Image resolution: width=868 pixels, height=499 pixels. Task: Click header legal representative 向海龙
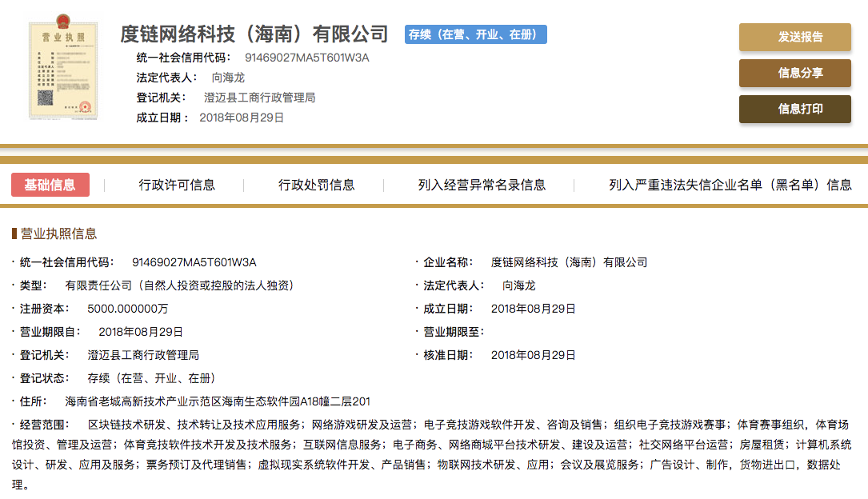point(227,78)
